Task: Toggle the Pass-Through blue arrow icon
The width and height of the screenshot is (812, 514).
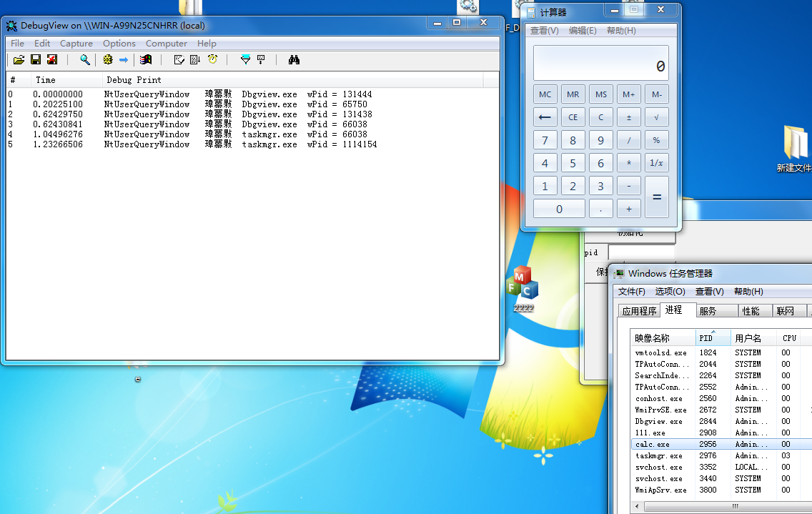Action: click(x=123, y=59)
